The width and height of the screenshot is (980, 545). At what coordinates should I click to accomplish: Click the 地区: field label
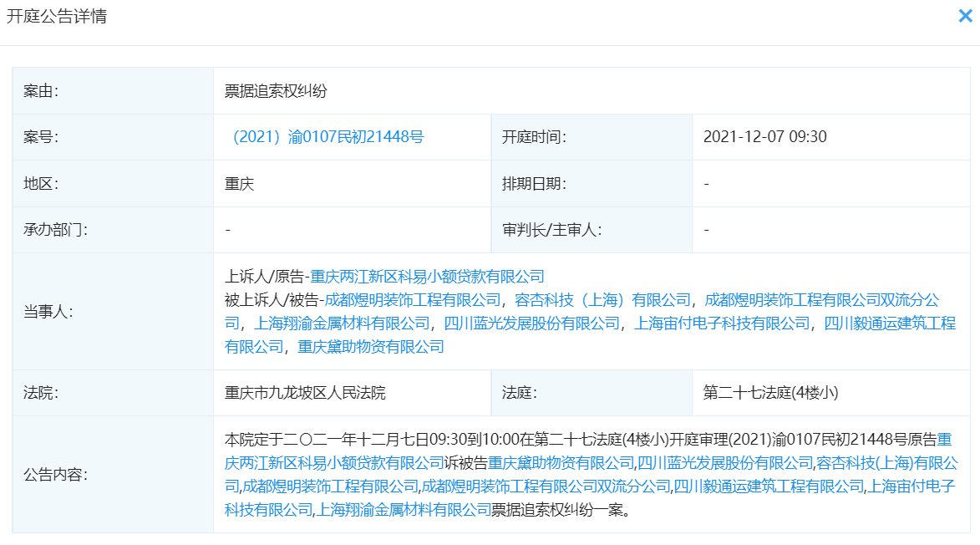(41, 184)
